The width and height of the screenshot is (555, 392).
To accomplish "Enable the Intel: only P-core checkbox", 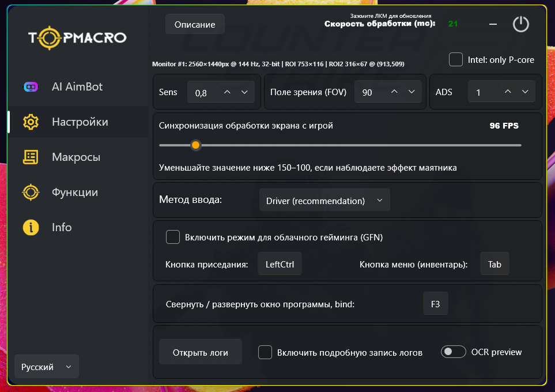I will click(456, 59).
